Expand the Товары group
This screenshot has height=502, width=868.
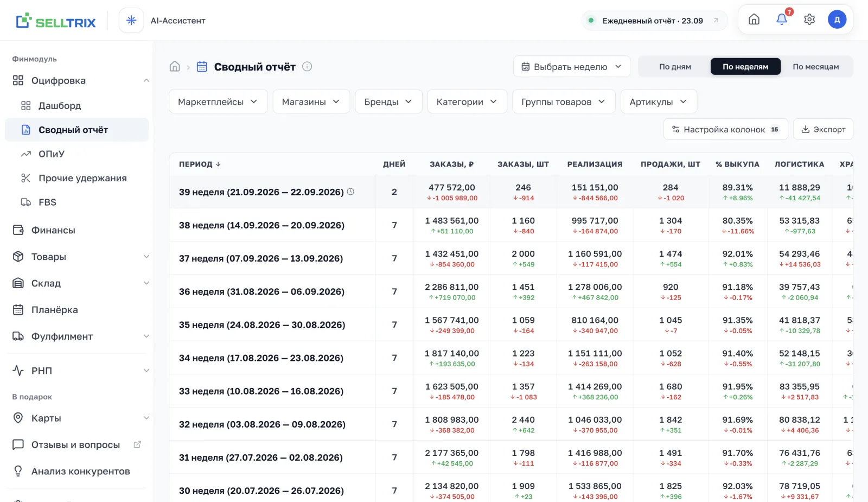pos(146,257)
